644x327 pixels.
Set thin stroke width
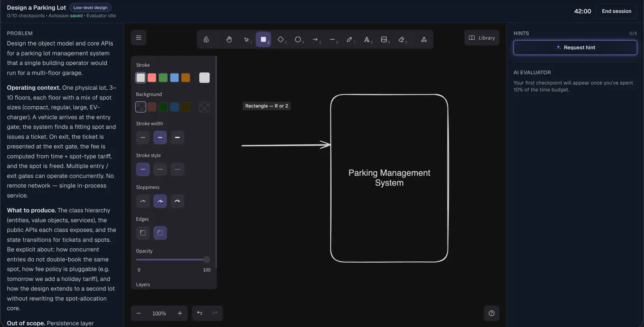click(143, 138)
